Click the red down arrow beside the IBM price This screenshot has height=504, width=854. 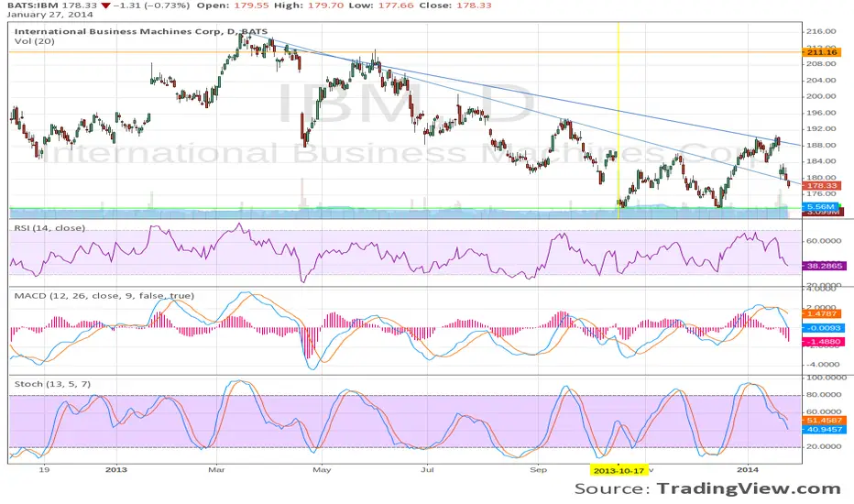81,5
